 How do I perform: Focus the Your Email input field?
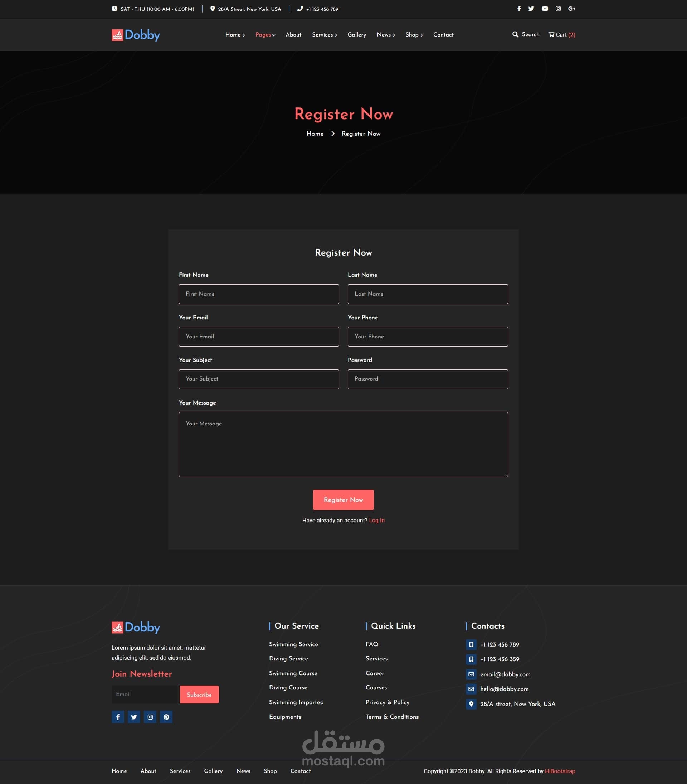pos(259,337)
